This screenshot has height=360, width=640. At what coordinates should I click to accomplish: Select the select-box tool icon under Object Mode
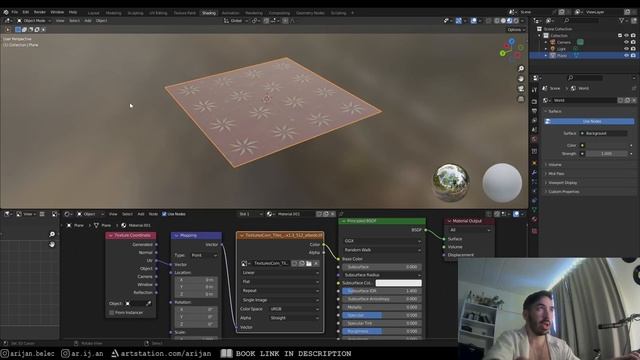click(x=18, y=29)
